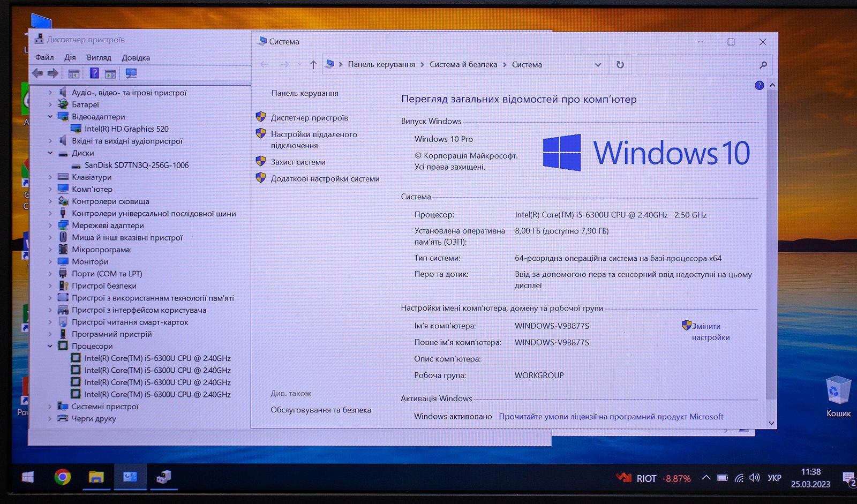Expand the Батареї node
Viewport: 857px width, 504px height.
click(x=50, y=104)
